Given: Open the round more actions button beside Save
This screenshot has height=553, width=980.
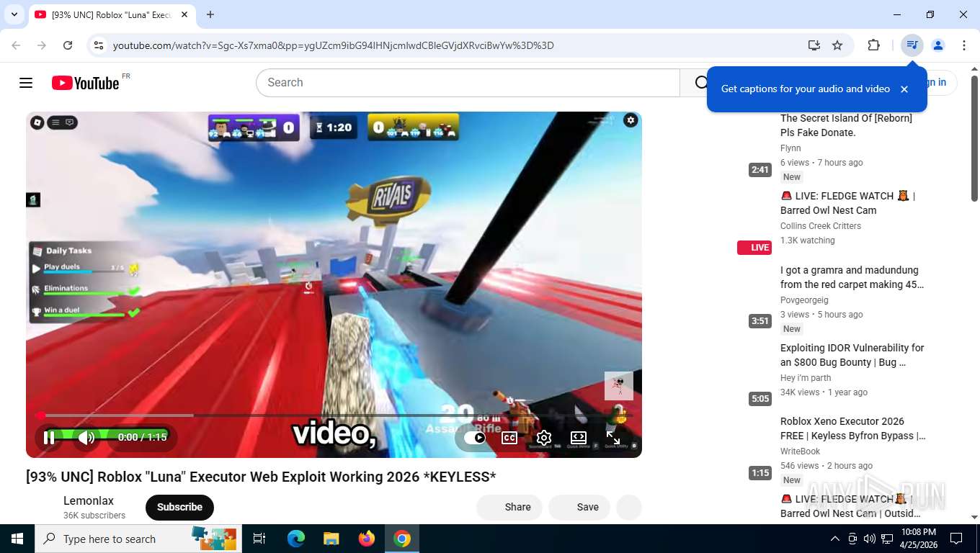Looking at the screenshot, I should pyautogui.click(x=628, y=507).
